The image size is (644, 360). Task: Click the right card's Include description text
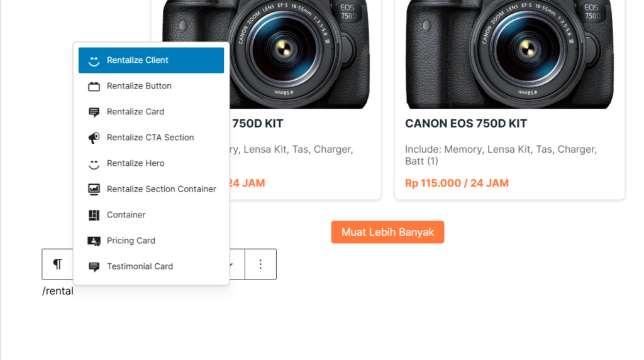501,155
